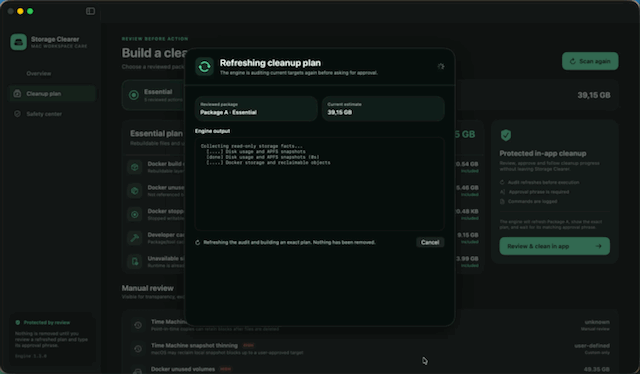Click the green macOS zoom window button

pyautogui.click(x=30, y=11)
